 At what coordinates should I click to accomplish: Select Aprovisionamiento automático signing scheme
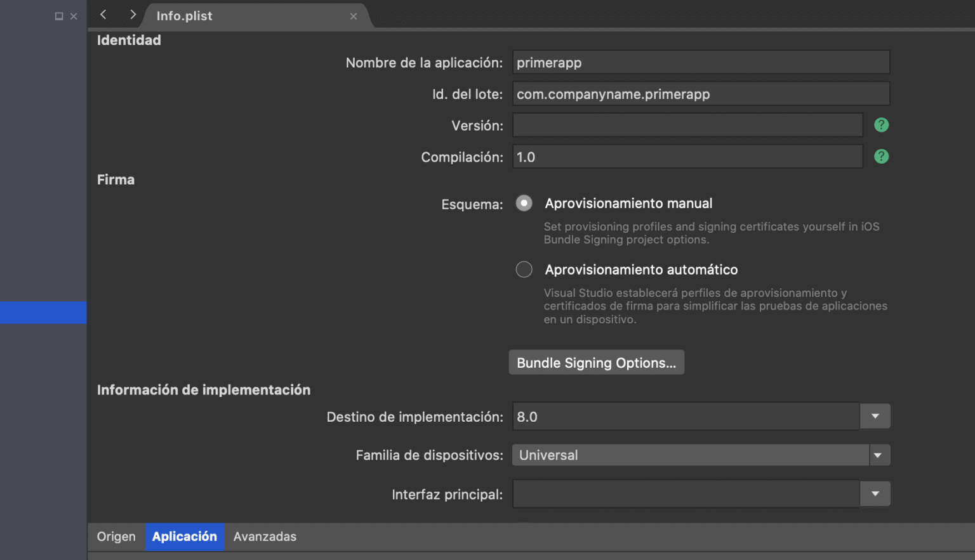pos(524,270)
